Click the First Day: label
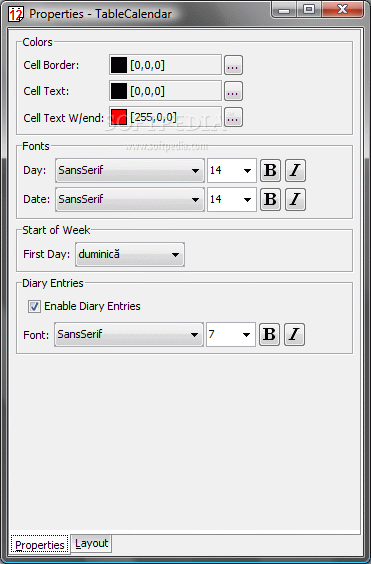This screenshot has width=371, height=564. (x=46, y=254)
